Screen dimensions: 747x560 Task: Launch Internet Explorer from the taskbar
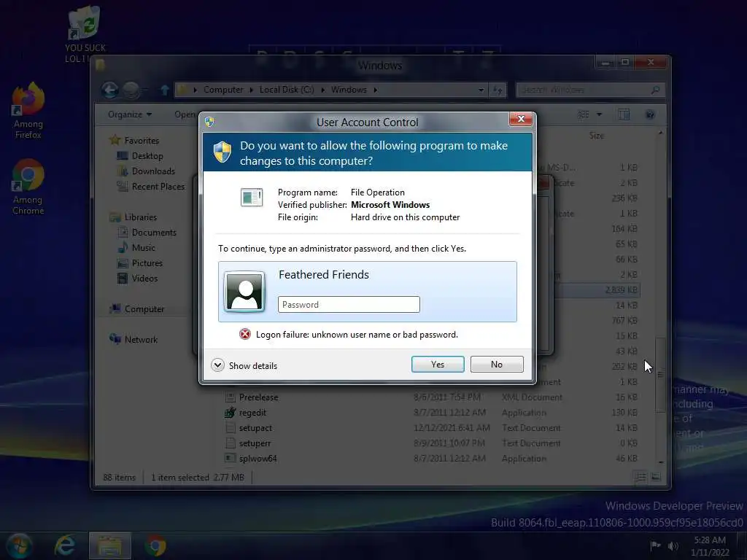click(x=65, y=545)
